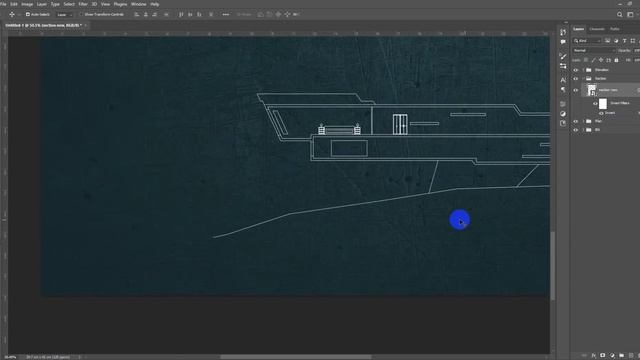
Task: Click the align horizontal centers icon
Action: pyautogui.click(x=146, y=14)
